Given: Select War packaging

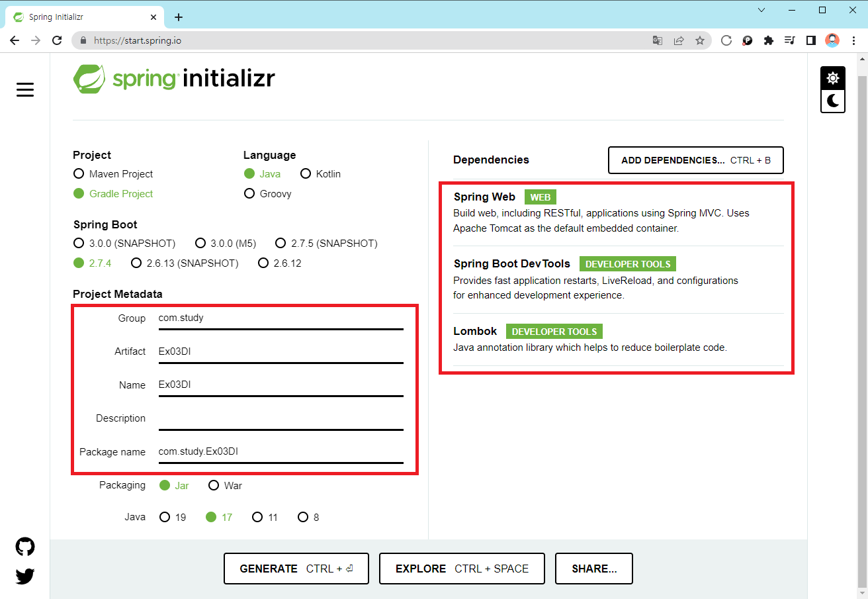Looking at the screenshot, I should click(225, 485).
